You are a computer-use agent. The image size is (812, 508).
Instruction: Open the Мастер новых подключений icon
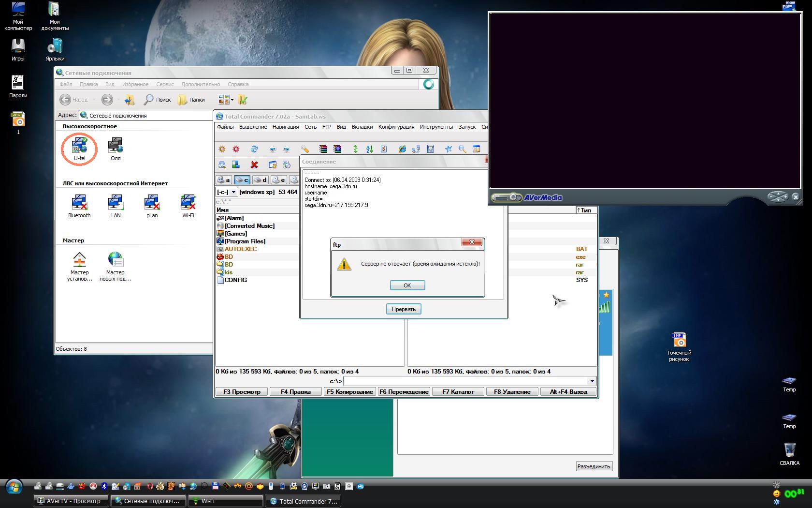pos(116,267)
